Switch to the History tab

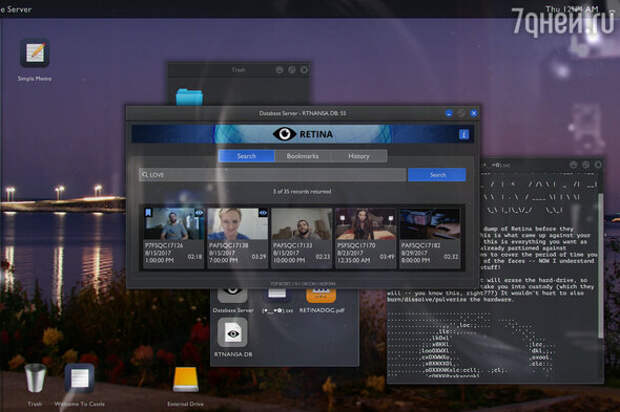[358, 156]
